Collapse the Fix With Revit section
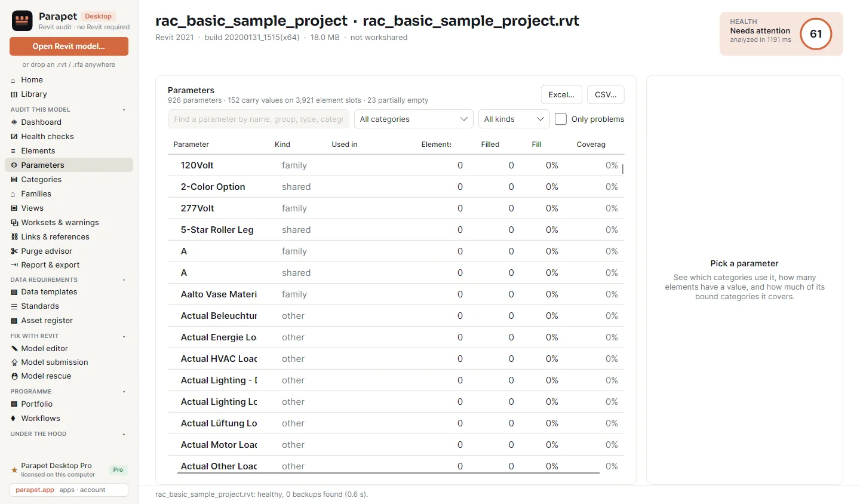Screen dimensions: 860x504 [x=124, y=336]
